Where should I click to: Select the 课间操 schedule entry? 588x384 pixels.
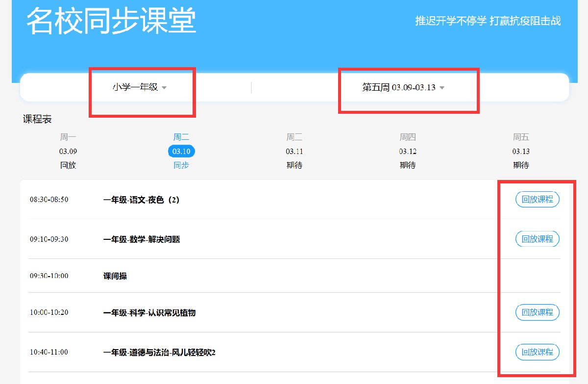[115, 276]
